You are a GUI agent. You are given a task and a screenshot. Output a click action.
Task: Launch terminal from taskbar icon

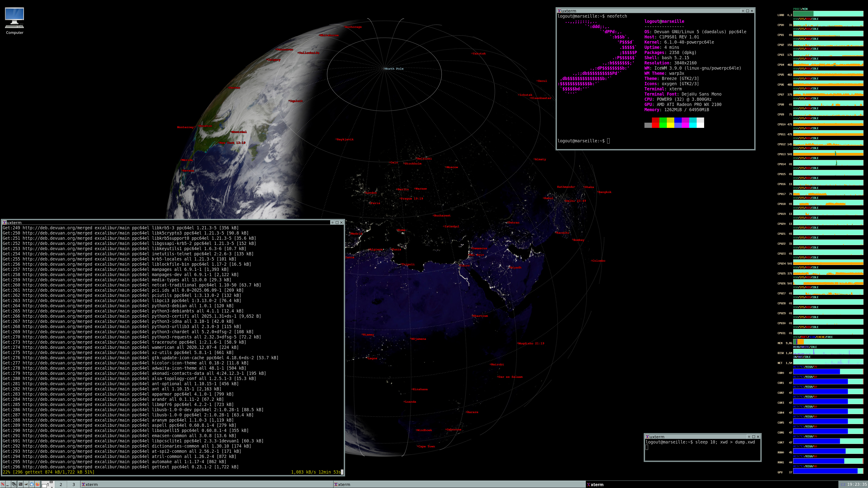pyautogui.click(x=21, y=484)
